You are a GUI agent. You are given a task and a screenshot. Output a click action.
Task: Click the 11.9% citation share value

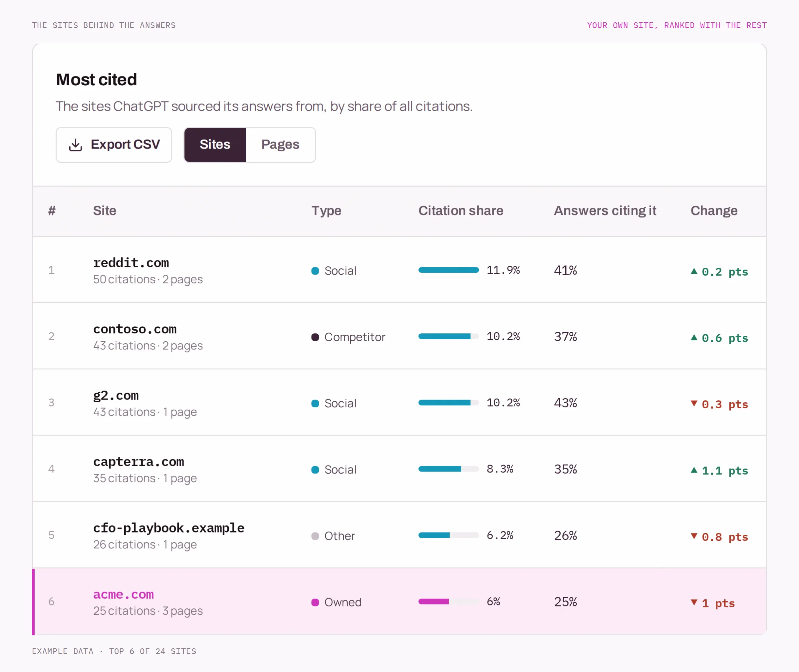pyautogui.click(x=503, y=270)
